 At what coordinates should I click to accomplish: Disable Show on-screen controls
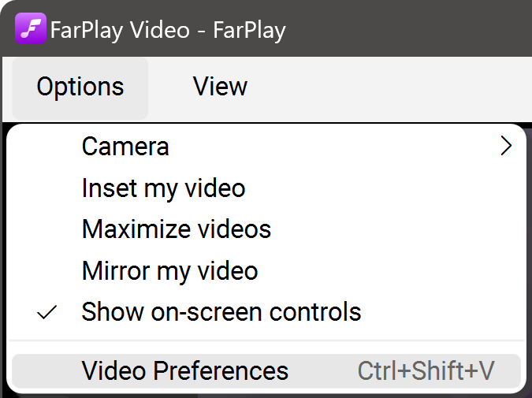[221, 312]
